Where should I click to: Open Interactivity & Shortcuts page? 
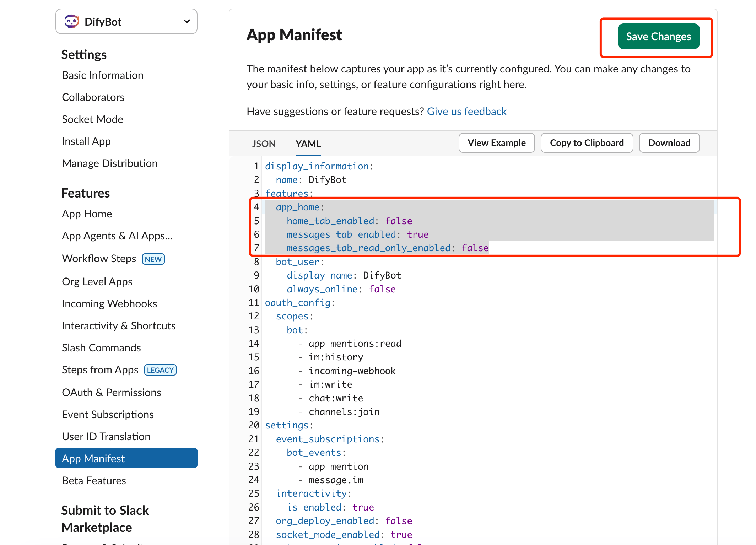[119, 326]
